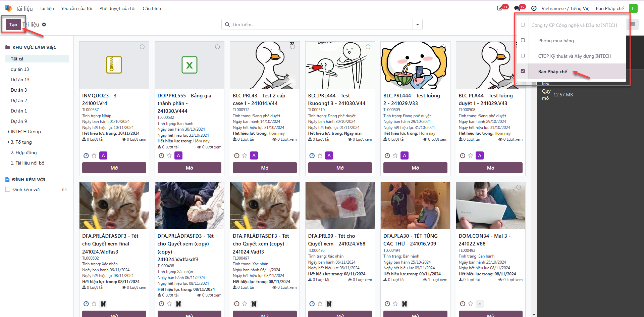The image size is (644, 317).
Task: Click the Tạo create button
Action: point(13,25)
